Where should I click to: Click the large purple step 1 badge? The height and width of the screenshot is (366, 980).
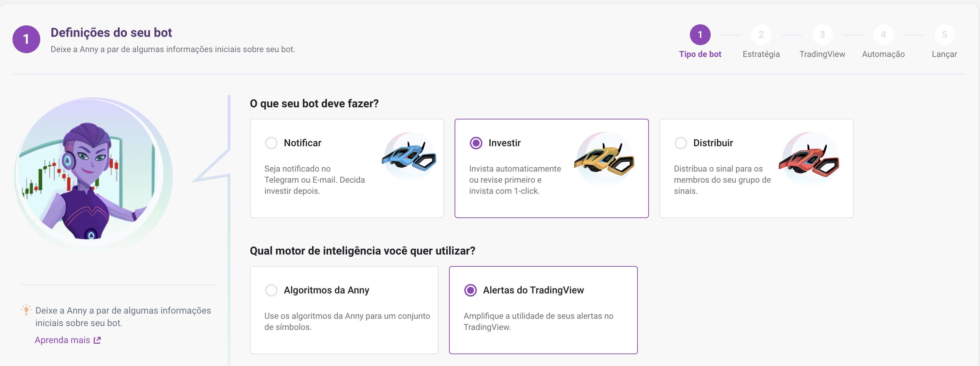26,39
